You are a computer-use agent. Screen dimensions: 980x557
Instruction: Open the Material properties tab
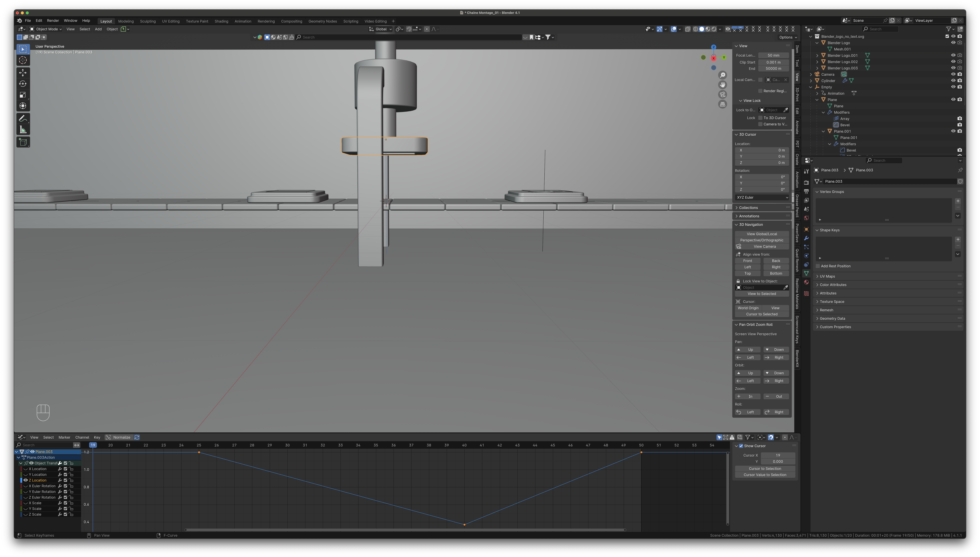pos(806,282)
